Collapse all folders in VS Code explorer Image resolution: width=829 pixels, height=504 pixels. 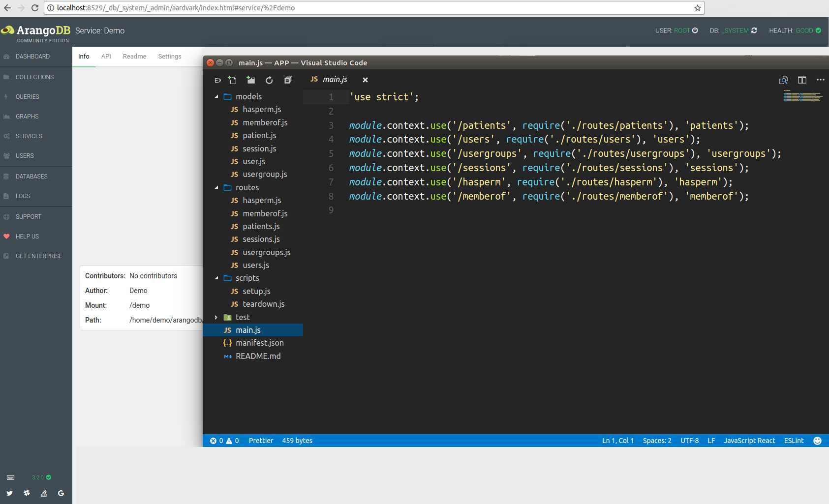(x=288, y=80)
